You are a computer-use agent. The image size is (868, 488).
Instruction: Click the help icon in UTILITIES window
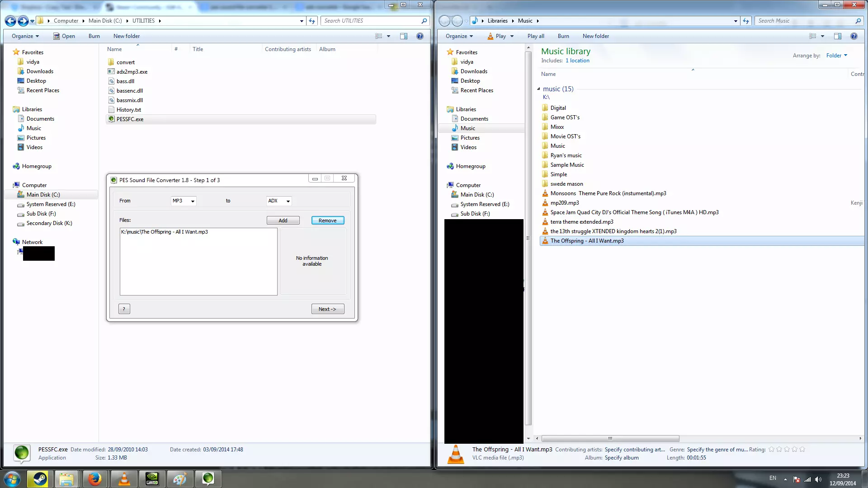point(420,36)
